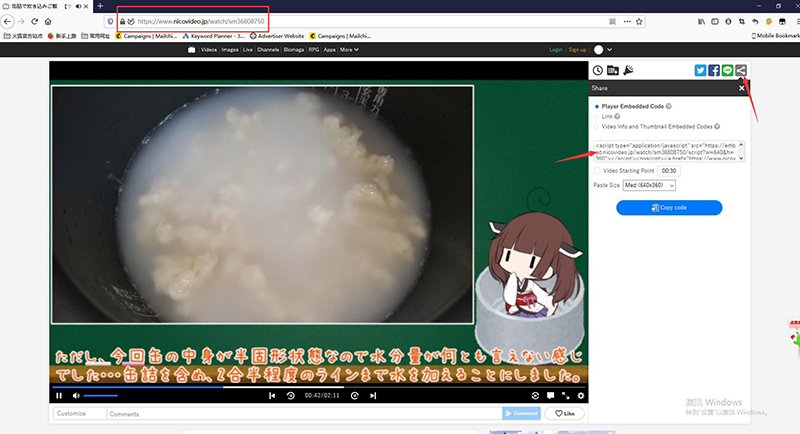Click the undo arrow toolbar icon
The height and width of the screenshot is (434, 800).
[755, 21]
